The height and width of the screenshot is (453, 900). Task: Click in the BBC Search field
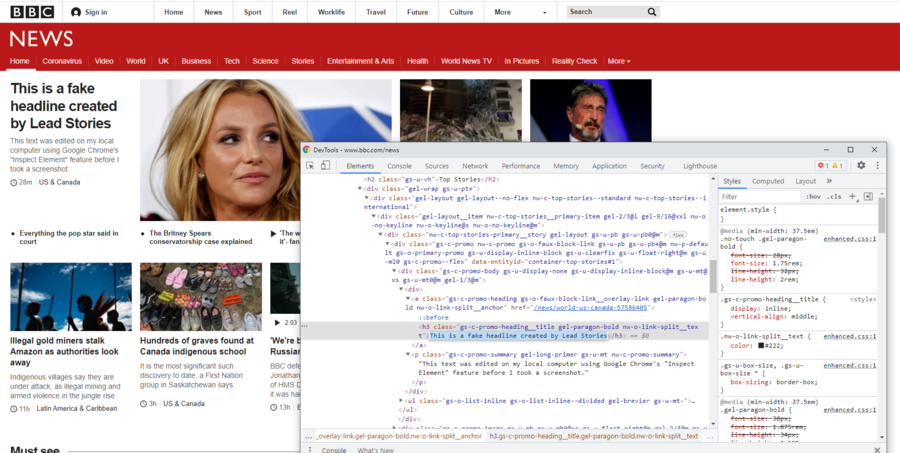coord(606,11)
